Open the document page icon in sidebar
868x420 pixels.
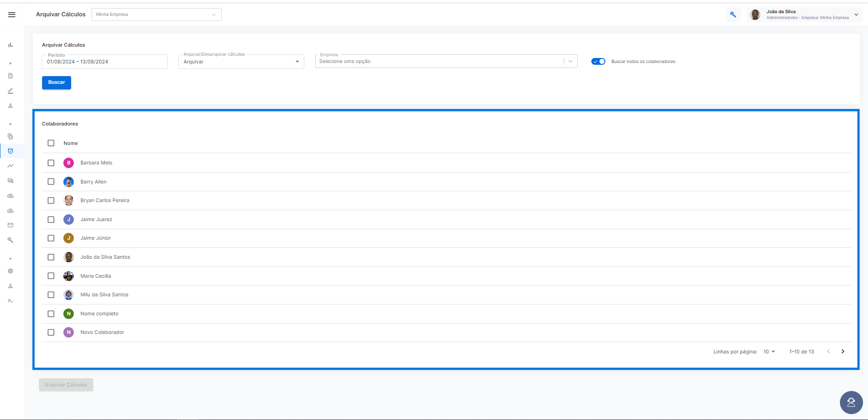pyautogui.click(x=10, y=76)
